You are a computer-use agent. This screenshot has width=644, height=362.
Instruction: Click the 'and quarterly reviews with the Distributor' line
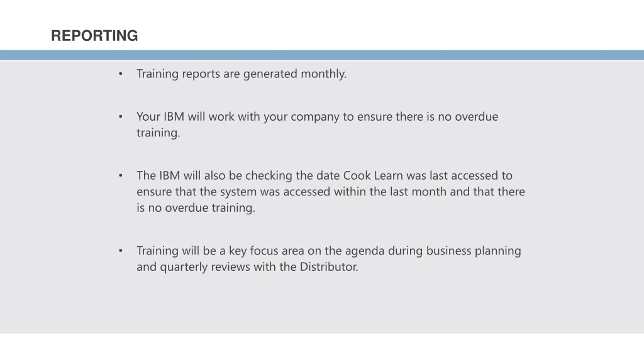pos(248,267)
